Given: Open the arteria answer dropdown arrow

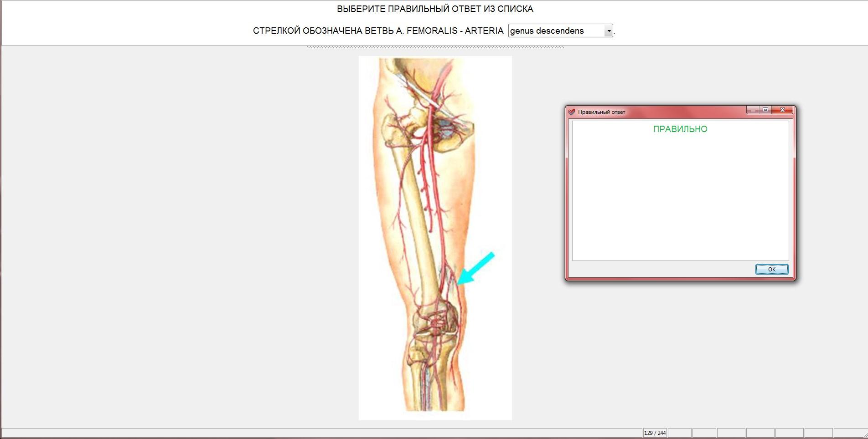Looking at the screenshot, I should [x=609, y=31].
